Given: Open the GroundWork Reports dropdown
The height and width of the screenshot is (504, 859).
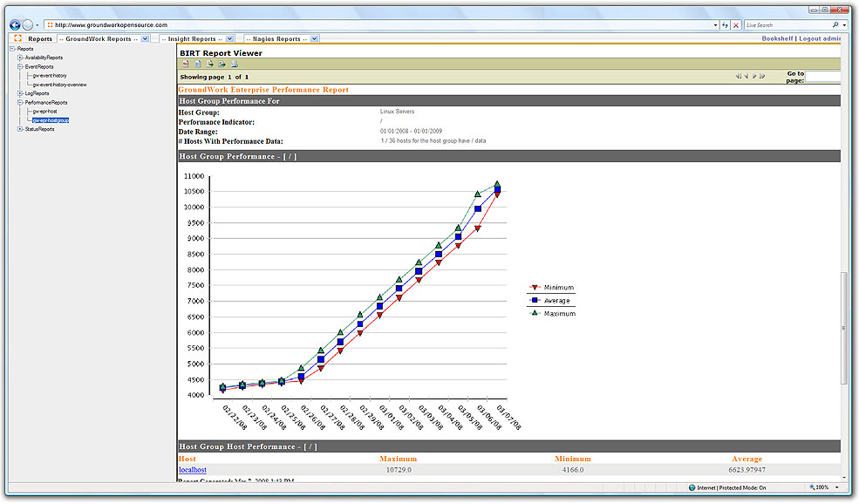Looking at the screenshot, I should 145,39.
